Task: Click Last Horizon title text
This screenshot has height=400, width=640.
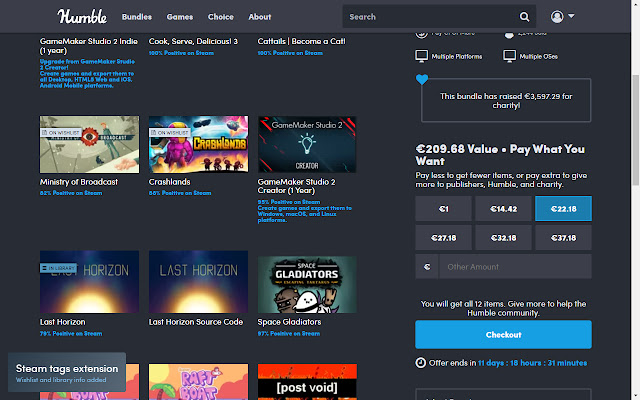Action: pyautogui.click(x=62, y=322)
